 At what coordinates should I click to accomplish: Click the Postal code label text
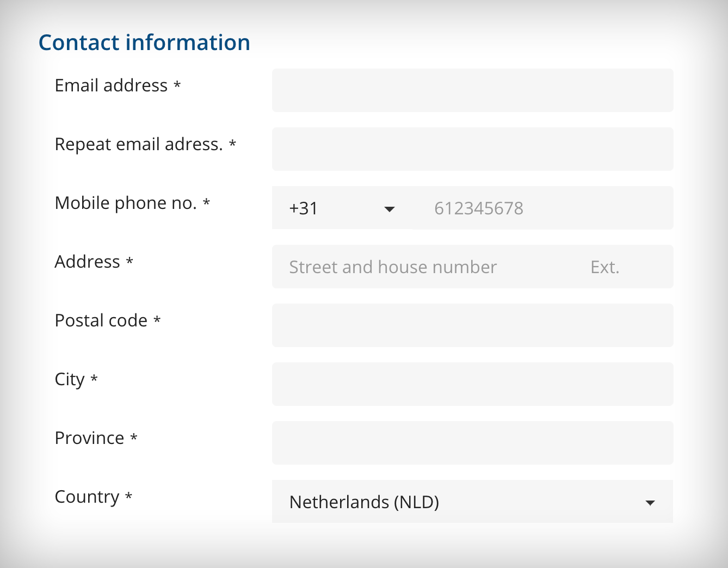101,320
